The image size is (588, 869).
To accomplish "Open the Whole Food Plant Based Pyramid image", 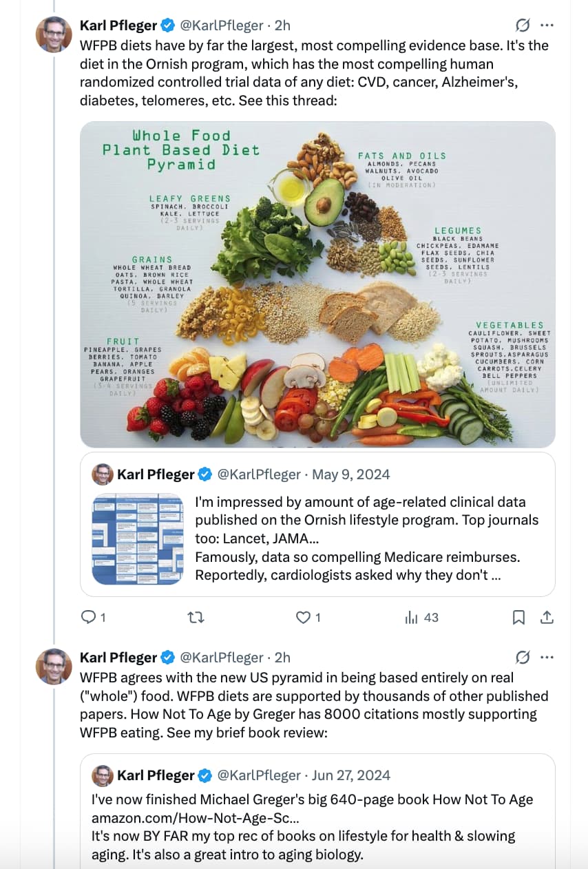I will (x=317, y=284).
